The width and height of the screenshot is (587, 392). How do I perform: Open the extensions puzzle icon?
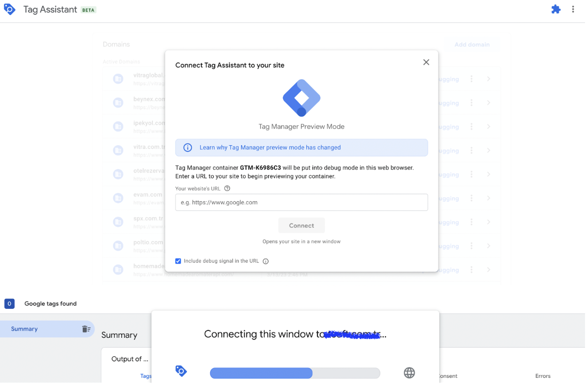556,9
